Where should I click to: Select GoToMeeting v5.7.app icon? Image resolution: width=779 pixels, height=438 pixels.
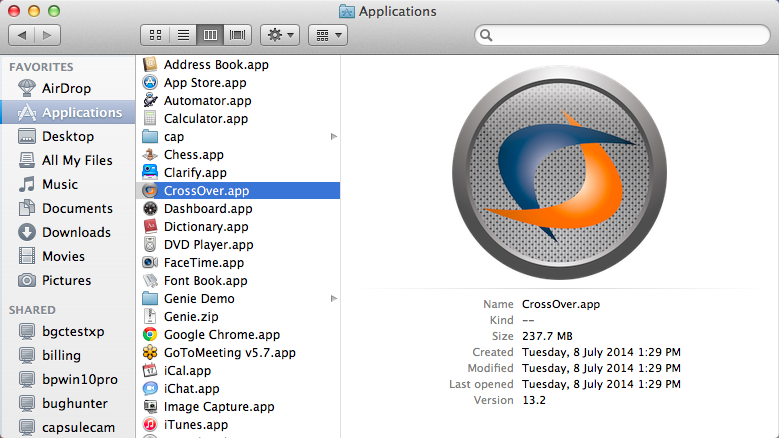point(150,353)
